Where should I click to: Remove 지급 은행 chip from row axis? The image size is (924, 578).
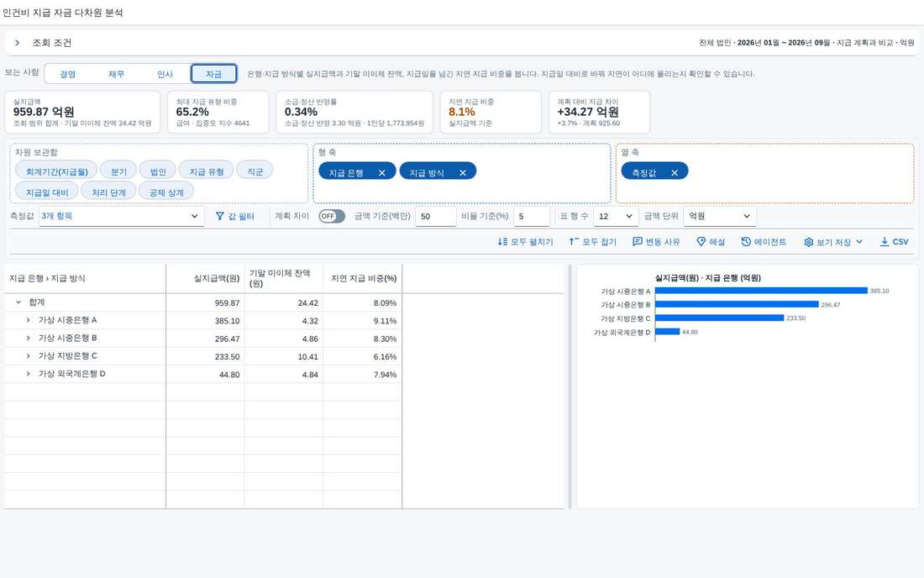382,172
